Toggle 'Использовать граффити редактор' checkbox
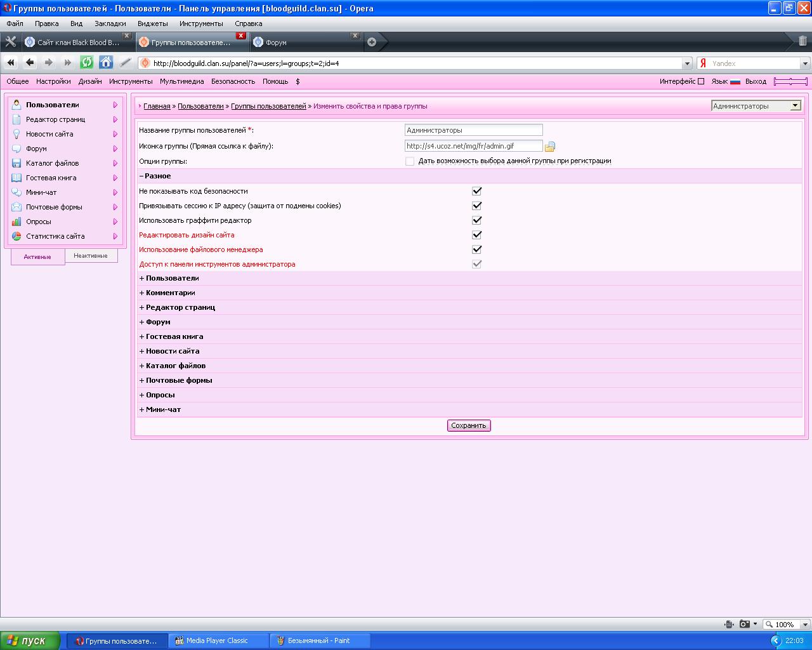 [477, 220]
